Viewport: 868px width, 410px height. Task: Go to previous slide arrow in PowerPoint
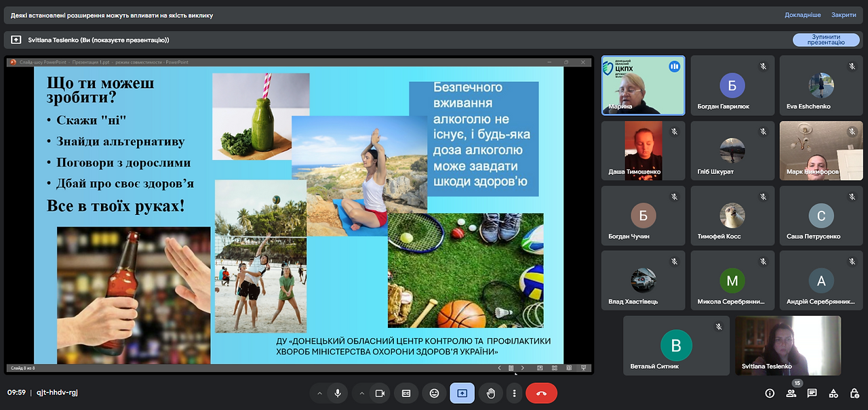tap(500, 368)
